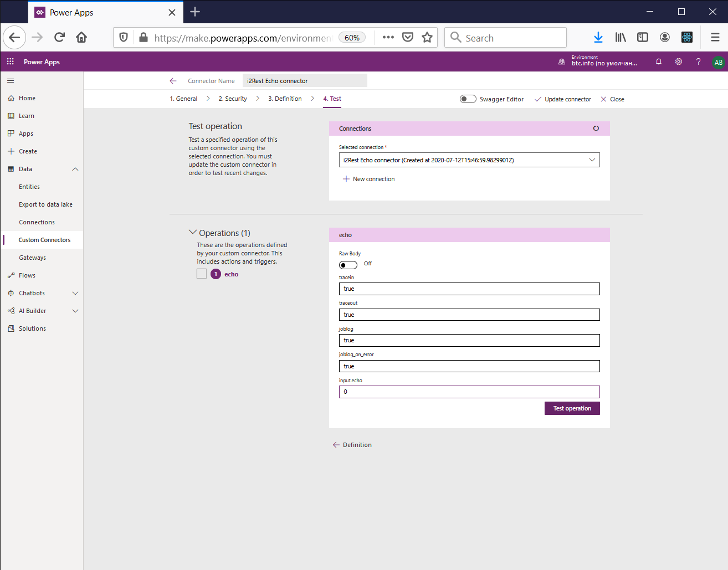Close the connector editor
This screenshot has width=728, height=570.
(x=613, y=99)
